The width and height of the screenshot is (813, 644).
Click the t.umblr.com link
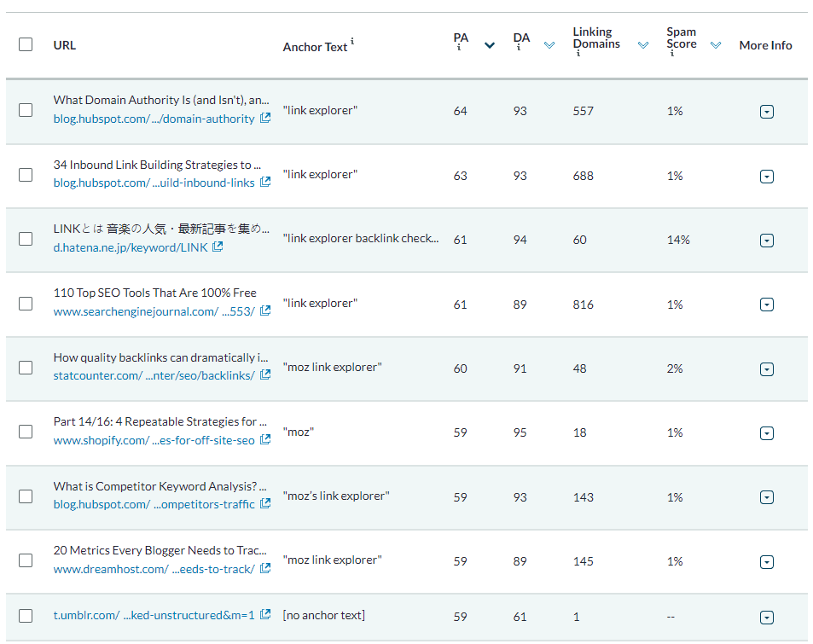tap(136, 616)
